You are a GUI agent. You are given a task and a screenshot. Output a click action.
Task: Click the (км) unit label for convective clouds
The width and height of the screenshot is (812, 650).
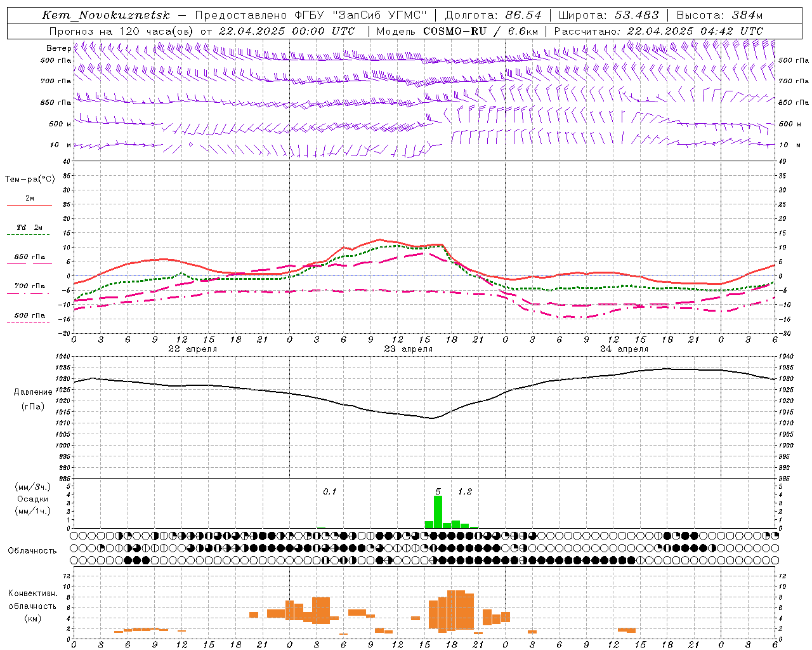tap(33, 618)
